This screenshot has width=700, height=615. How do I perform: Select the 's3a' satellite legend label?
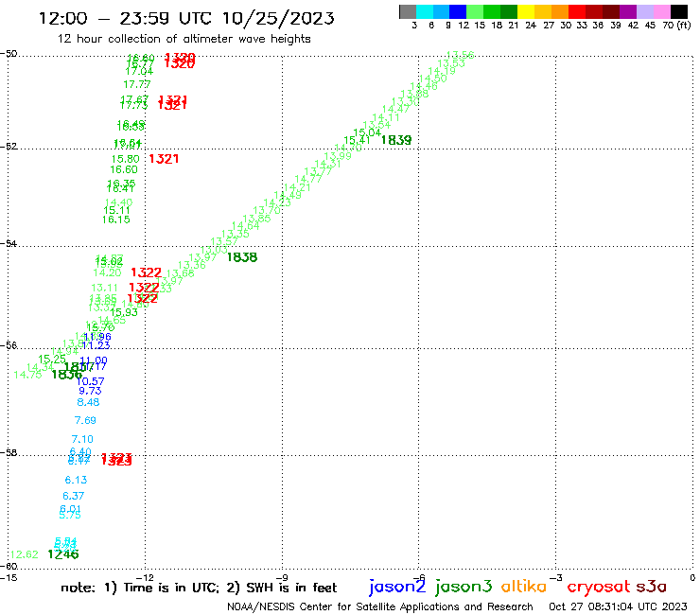651,587
